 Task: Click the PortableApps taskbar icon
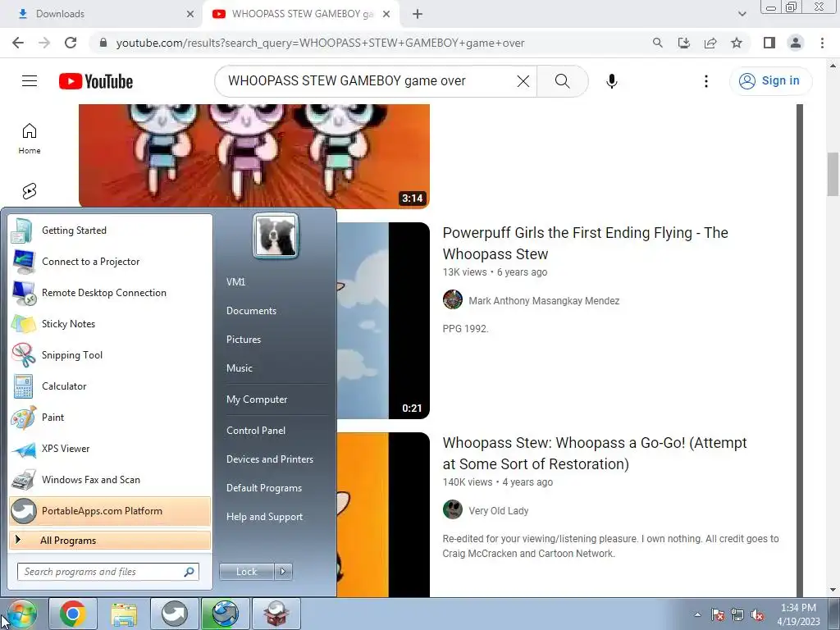coord(174,614)
